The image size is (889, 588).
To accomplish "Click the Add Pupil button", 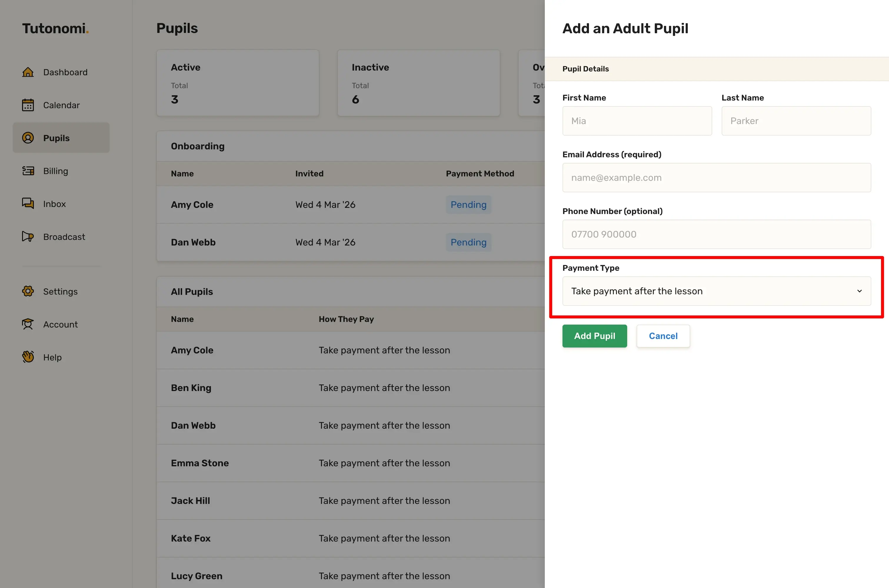I will [594, 336].
